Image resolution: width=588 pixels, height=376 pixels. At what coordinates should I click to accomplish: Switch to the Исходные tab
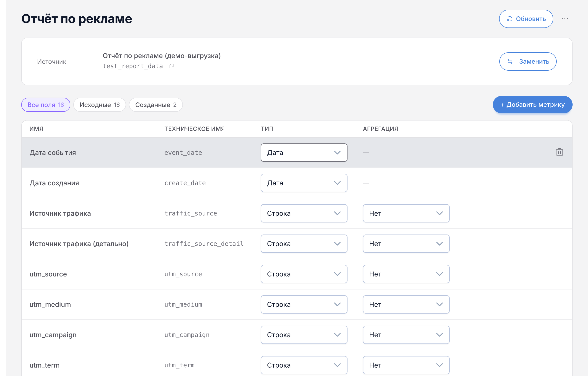point(100,105)
